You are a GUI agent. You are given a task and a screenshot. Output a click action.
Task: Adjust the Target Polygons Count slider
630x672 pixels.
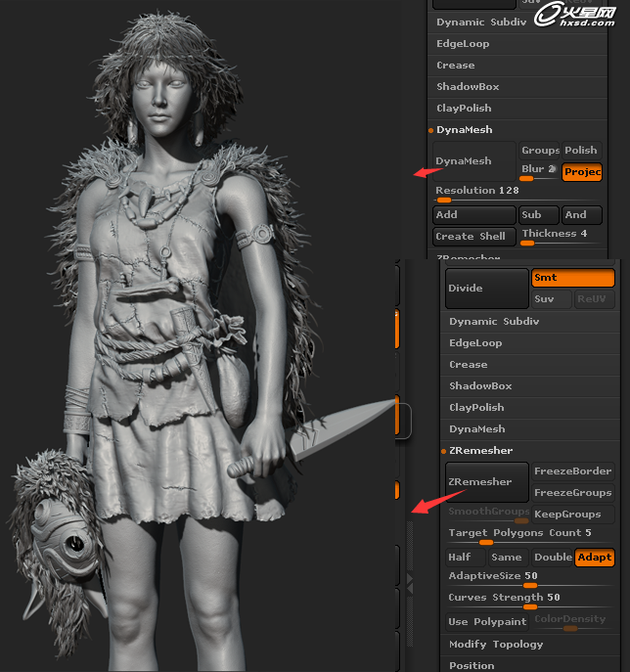[530, 536]
